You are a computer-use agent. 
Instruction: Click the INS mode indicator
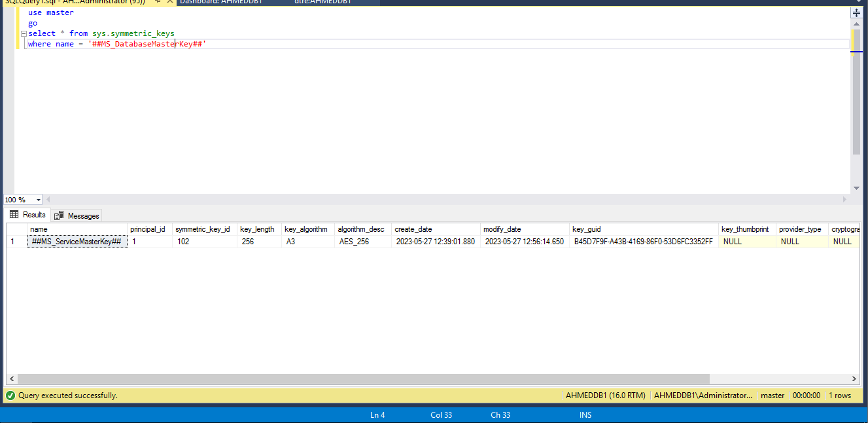[x=585, y=414]
